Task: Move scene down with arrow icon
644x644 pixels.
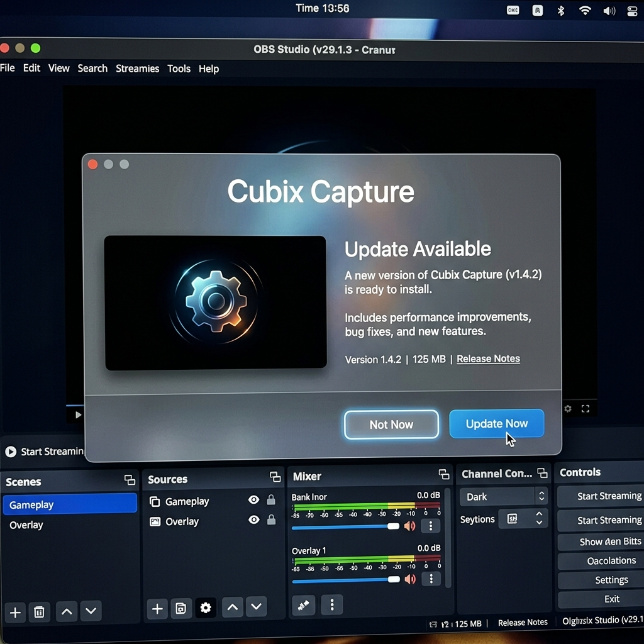Action: (x=91, y=611)
